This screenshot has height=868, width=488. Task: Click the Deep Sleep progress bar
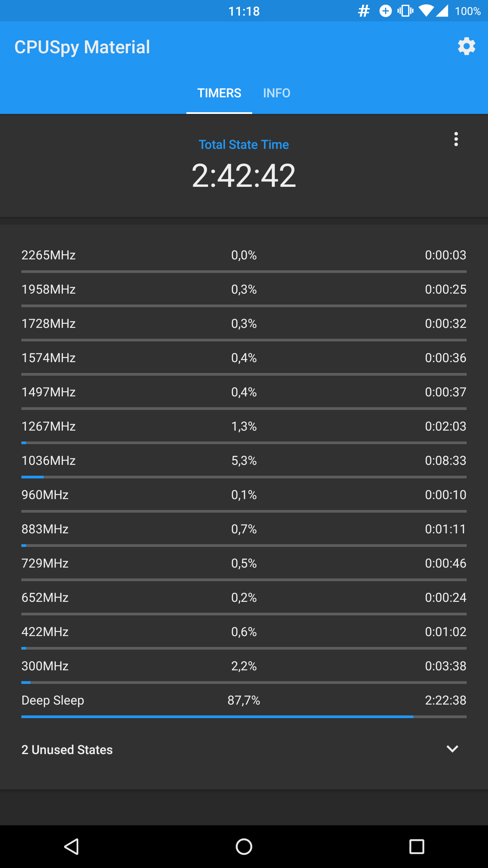(244, 717)
